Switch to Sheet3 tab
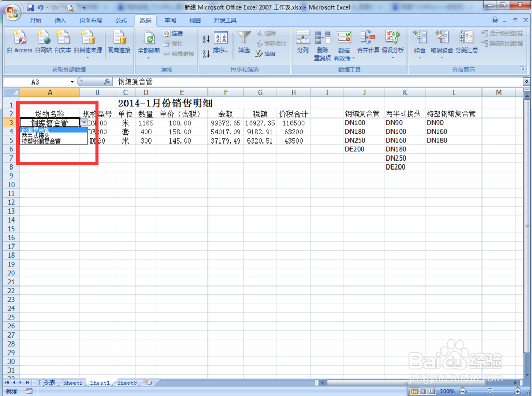The height and width of the screenshot is (396, 532). click(127, 382)
